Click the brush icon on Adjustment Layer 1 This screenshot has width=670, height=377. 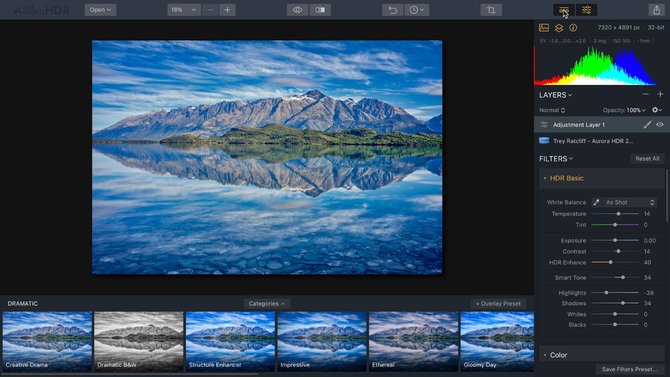(647, 125)
